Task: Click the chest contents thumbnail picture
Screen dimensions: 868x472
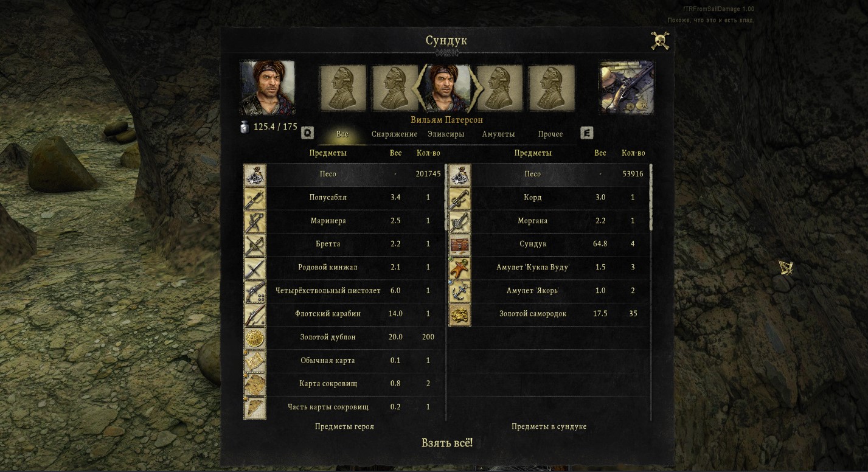Action: pos(627,87)
